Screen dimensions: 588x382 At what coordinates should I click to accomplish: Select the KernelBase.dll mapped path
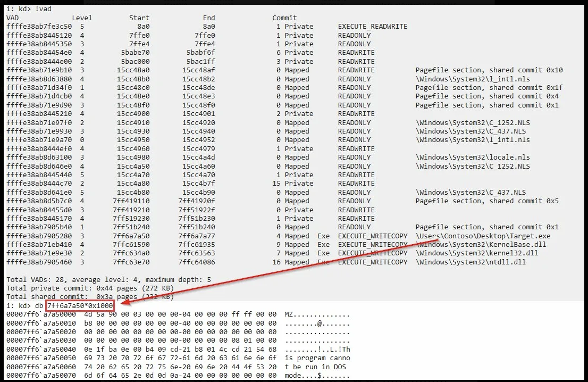(481, 245)
